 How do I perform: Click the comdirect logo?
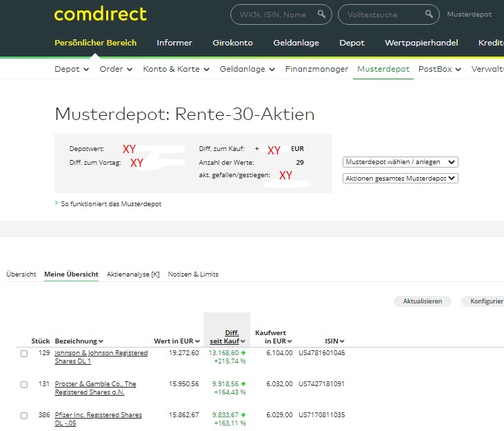pyautogui.click(x=100, y=14)
